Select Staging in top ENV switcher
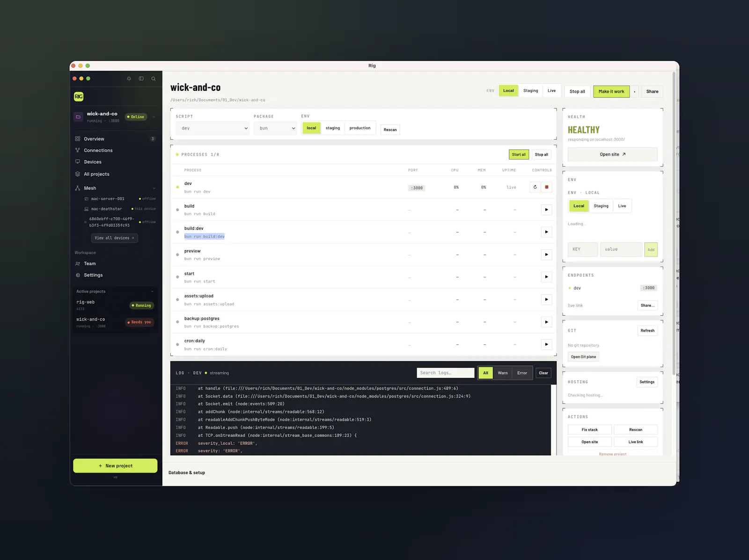 530,91
